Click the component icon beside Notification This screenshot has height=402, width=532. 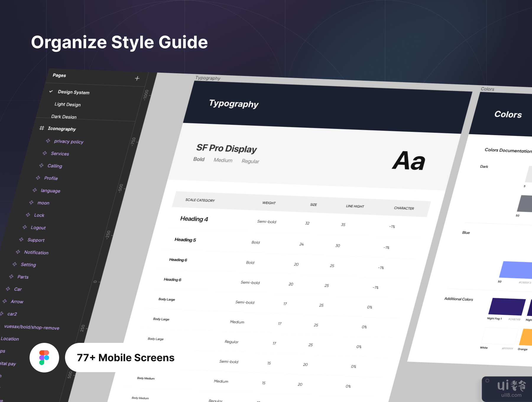(x=18, y=252)
